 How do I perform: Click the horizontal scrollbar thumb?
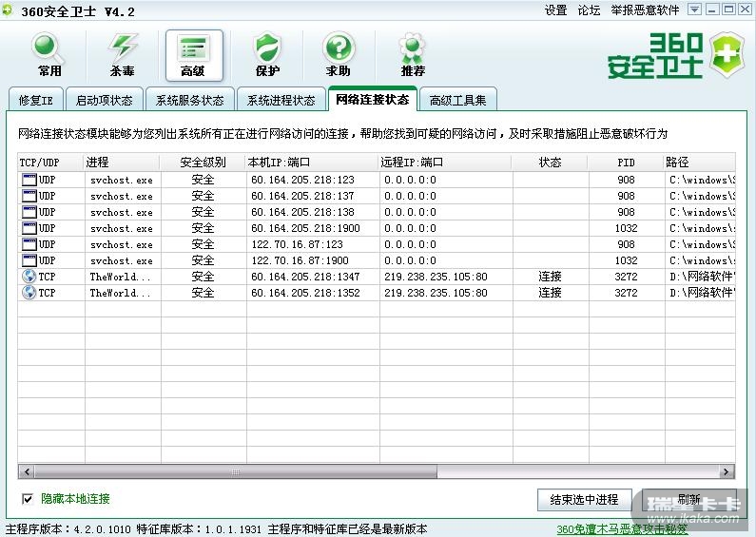pos(236,471)
